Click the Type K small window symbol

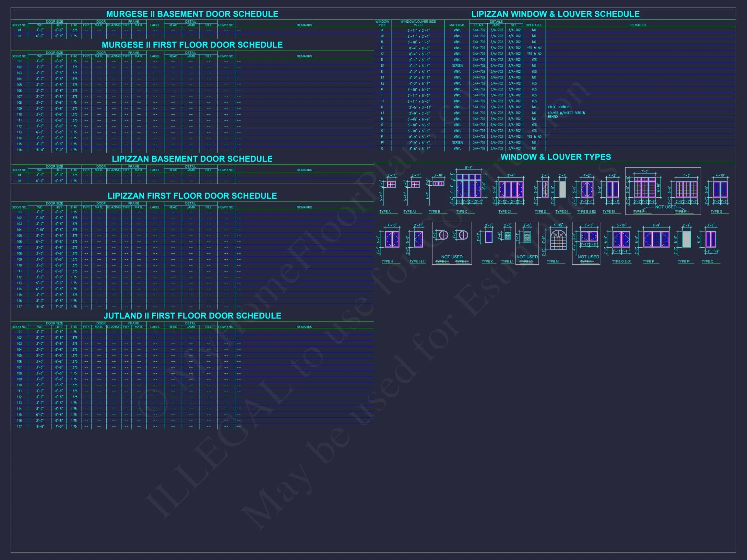point(488,237)
